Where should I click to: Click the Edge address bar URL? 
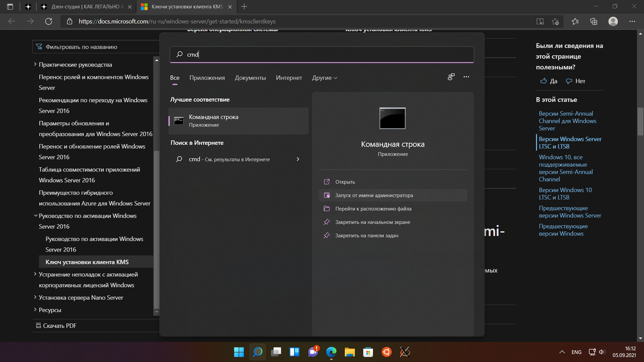coord(177,21)
